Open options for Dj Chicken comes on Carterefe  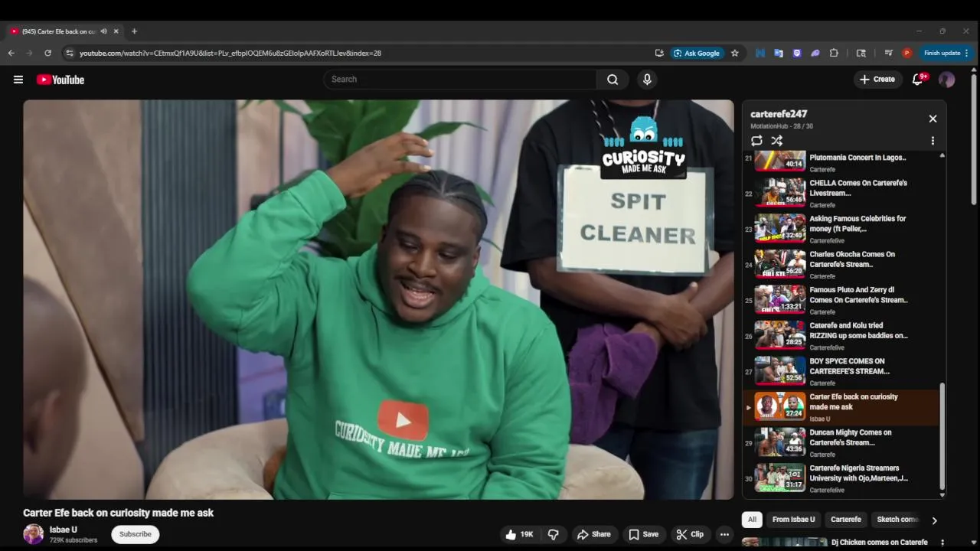[942, 543]
